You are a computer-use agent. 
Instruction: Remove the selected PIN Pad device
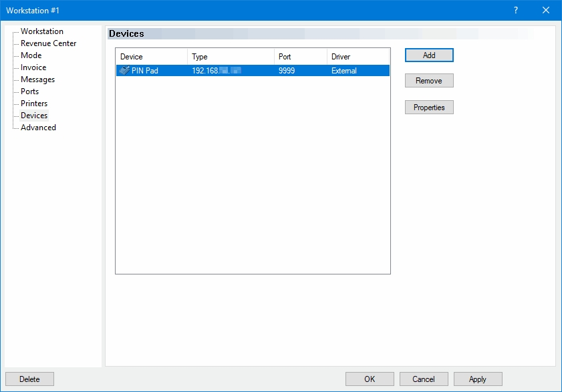[x=429, y=81]
